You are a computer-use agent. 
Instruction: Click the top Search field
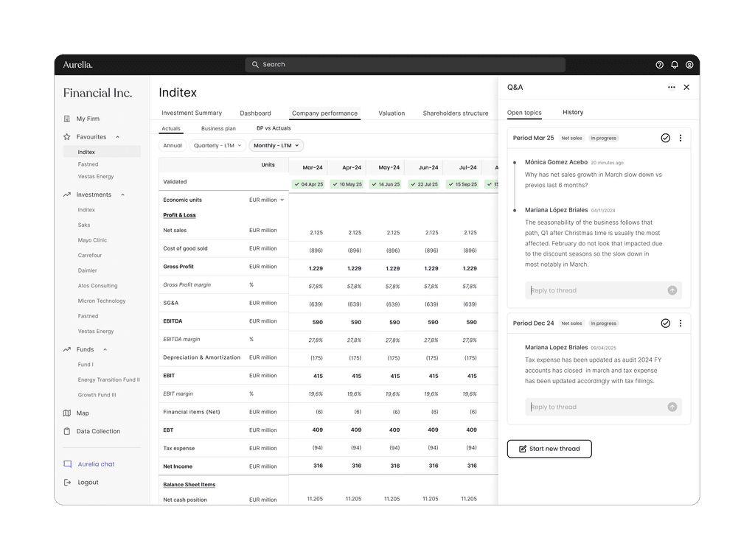point(405,65)
